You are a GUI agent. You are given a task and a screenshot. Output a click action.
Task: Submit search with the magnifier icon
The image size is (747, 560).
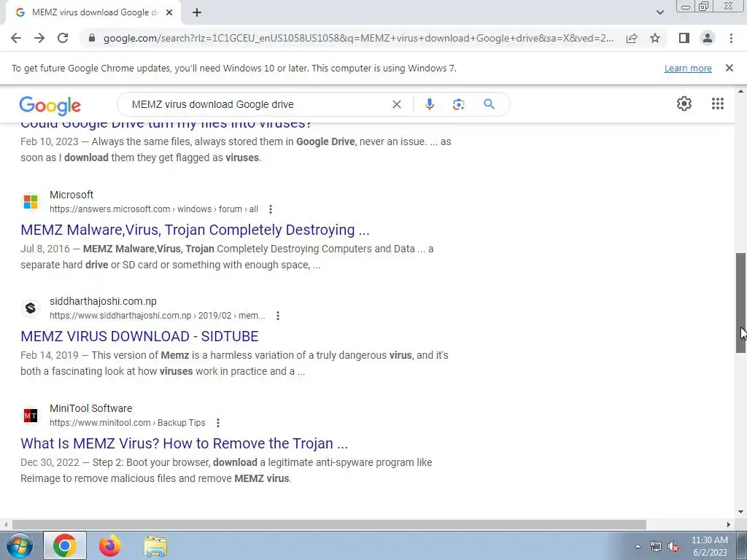click(x=489, y=104)
